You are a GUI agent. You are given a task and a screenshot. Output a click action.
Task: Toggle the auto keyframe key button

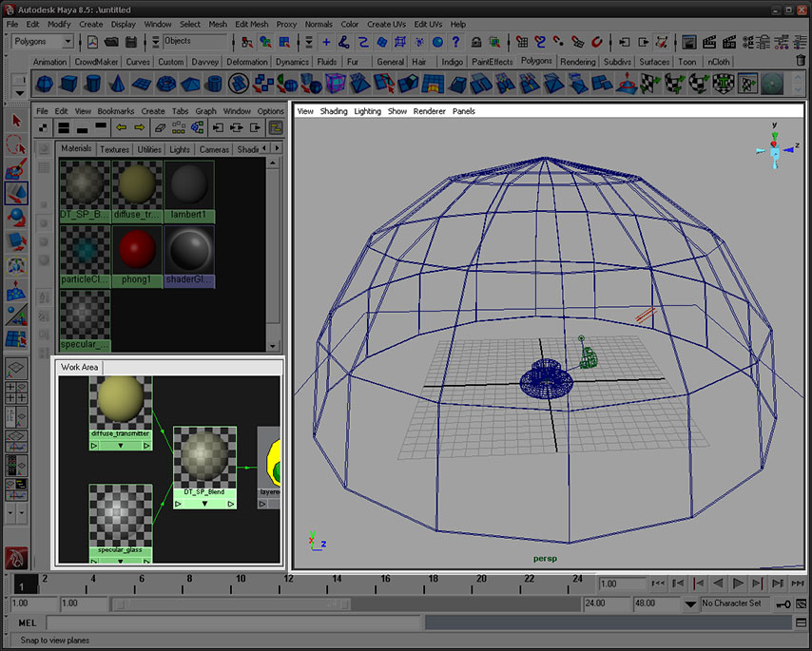tap(783, 603)
